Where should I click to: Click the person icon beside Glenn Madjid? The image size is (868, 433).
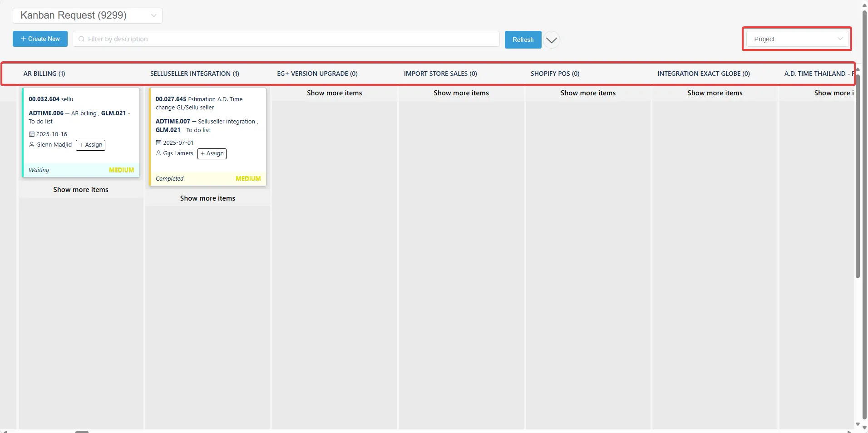click(x=32, y=145)
